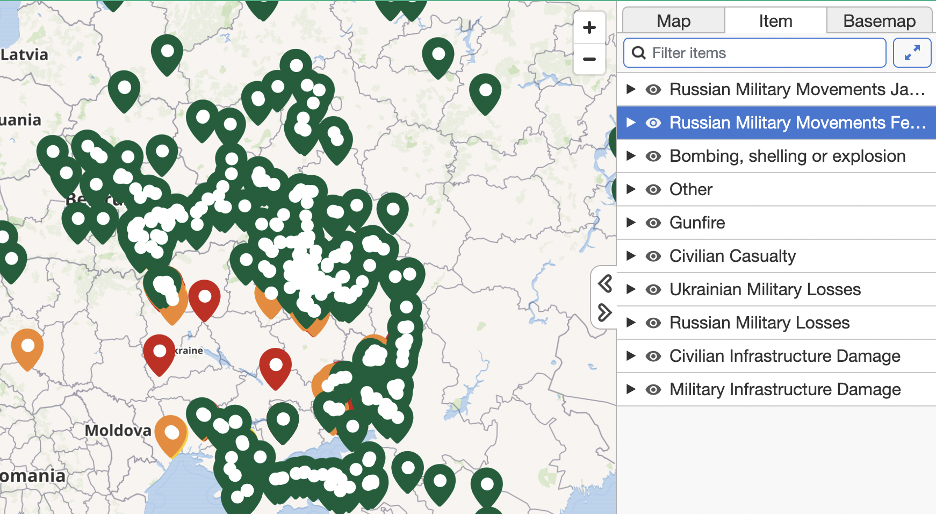Open the Basemap tab

[x=879, y=21]
